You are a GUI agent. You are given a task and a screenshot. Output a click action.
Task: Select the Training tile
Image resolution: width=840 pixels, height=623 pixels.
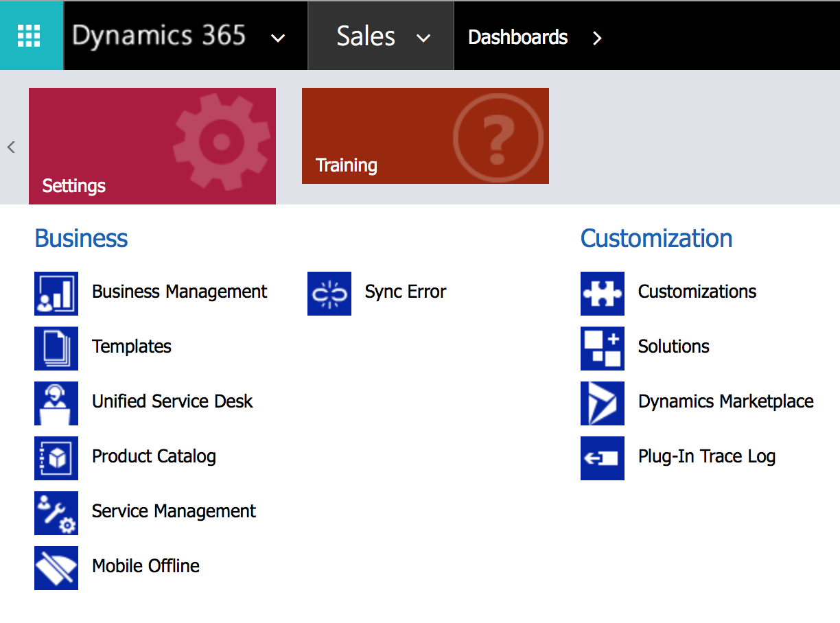pos(425,136)
